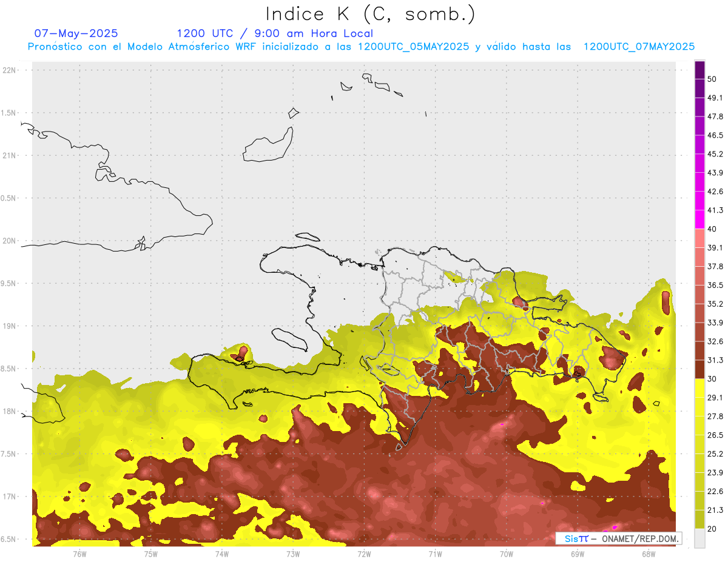Select the colorbar value 40
This screenshot has width=728, height=562.
pos(712,229)
